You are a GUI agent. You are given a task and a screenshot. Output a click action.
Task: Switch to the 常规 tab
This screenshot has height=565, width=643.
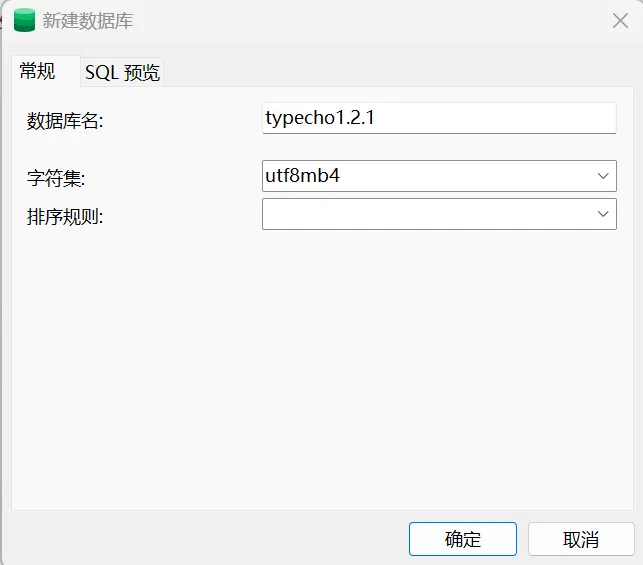[37, 71]
